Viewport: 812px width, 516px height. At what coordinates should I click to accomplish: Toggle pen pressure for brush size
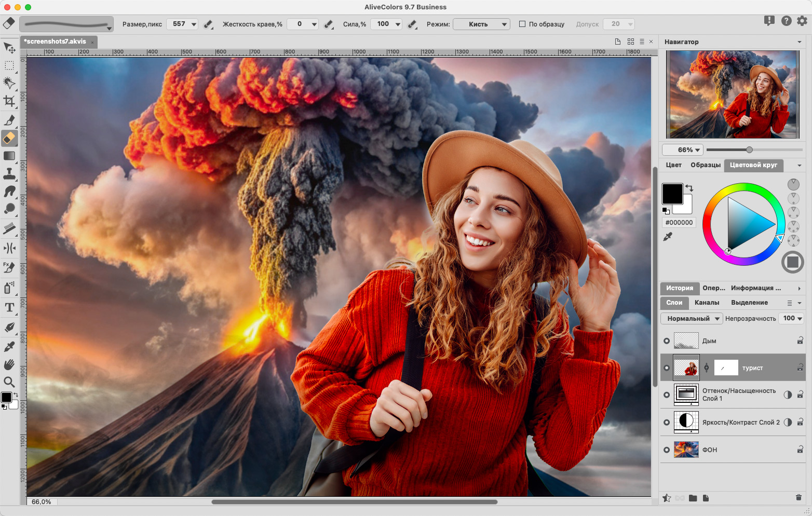point(208,24)
